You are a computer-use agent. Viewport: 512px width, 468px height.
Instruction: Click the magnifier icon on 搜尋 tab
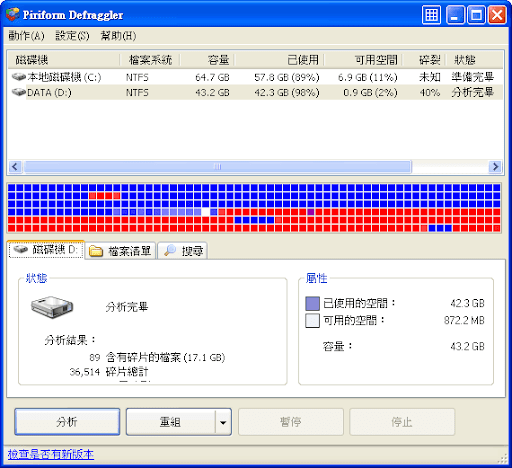click(x=170, y=250)
